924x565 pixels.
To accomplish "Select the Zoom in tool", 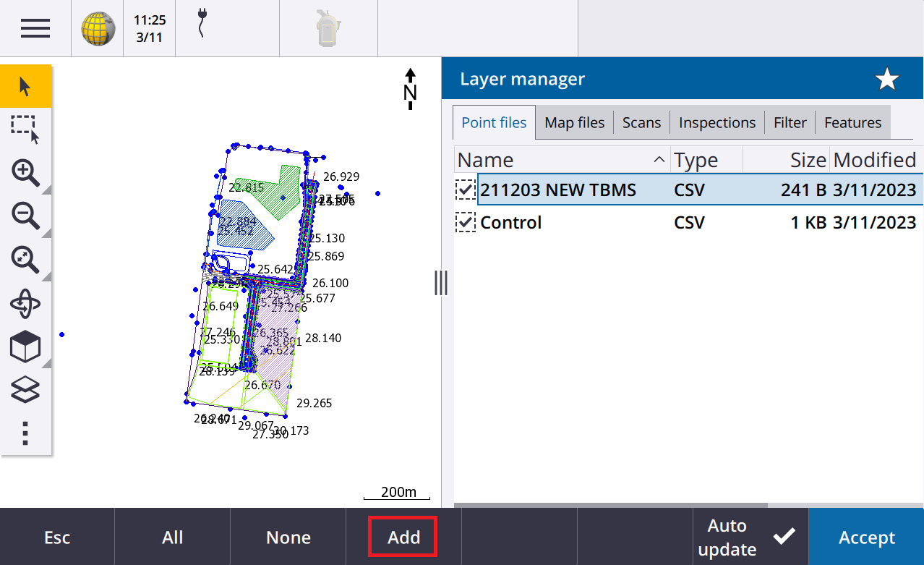I will pyautogui.click(x=25, y=172).
